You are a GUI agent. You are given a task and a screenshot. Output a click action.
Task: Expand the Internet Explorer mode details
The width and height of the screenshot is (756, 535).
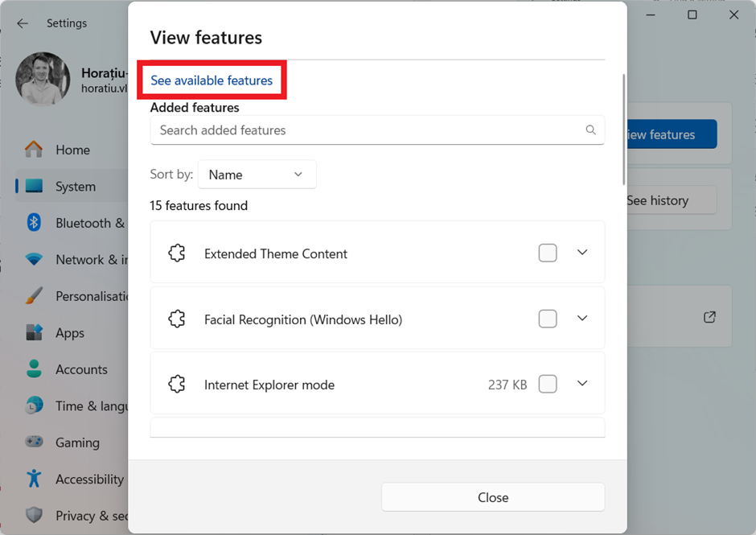click(x=582, y=384)
